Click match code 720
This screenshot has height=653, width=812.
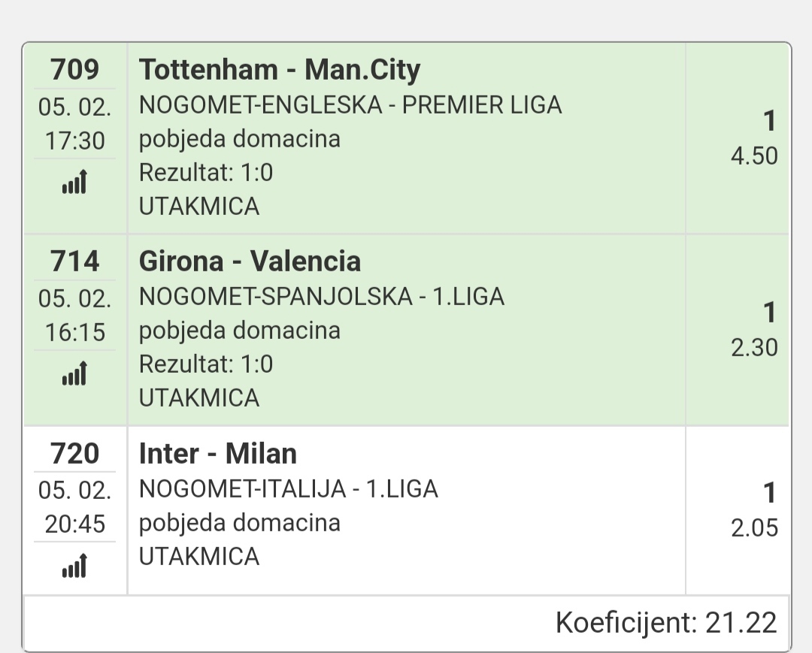[x=74, y=454]
